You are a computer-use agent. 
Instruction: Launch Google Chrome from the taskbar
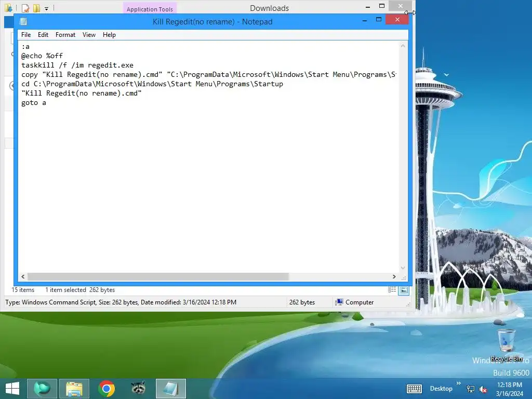coord(107,389)
